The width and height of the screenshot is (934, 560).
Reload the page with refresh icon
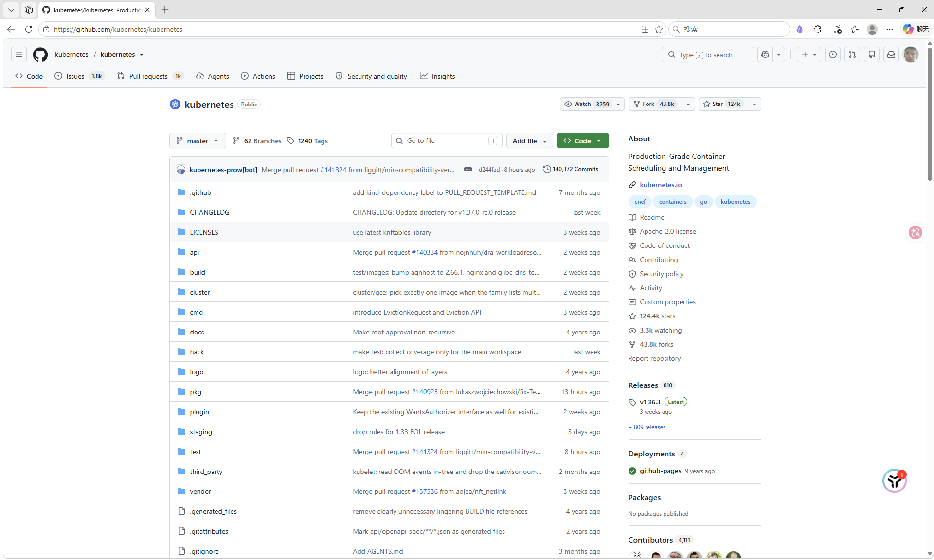[x=29, y=29]
